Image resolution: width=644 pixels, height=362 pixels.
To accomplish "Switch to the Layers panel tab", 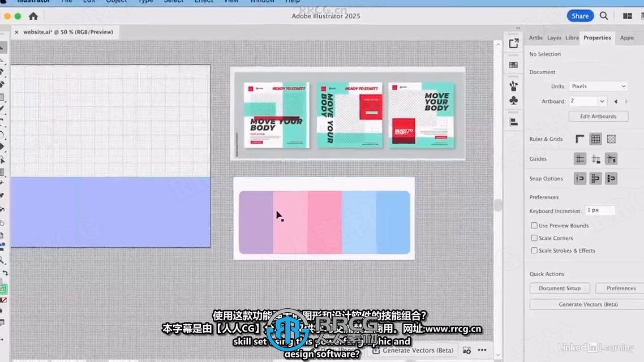I will (553, 38).
